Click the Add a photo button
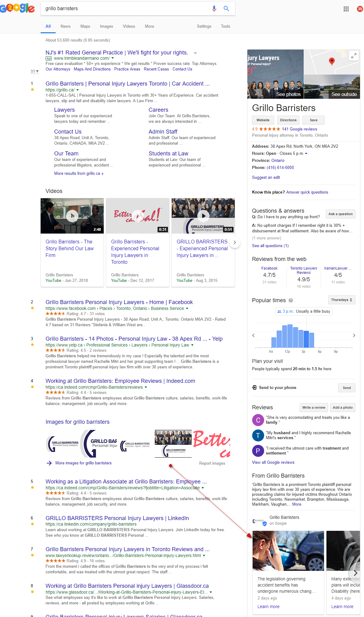Viewport: 364px width, 617px height. point(343,407)
